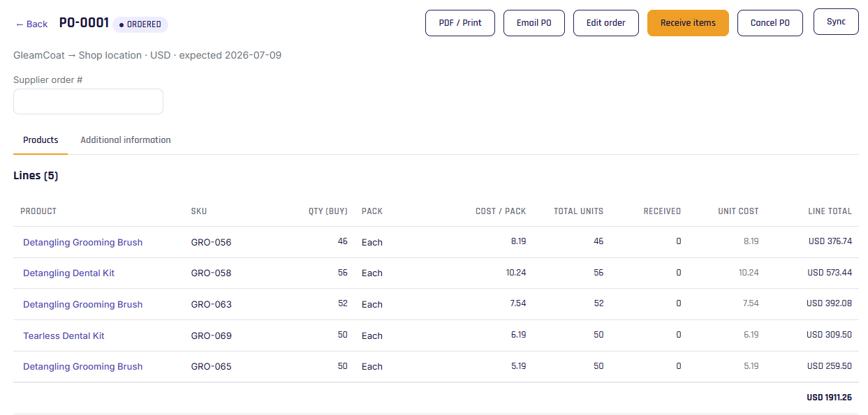868x415 pixels.
Task: Click line total USD 392.08
Action: 830,303
